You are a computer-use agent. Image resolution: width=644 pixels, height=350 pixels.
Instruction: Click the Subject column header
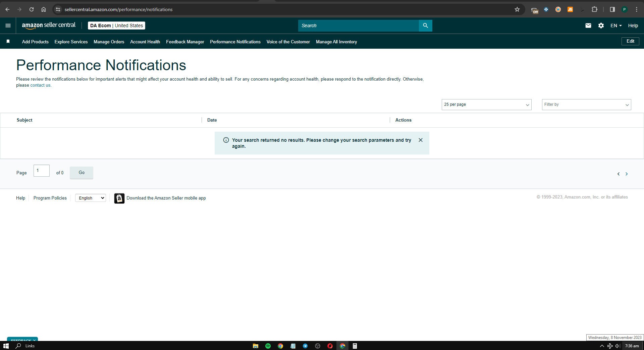(x=24, y=120)
